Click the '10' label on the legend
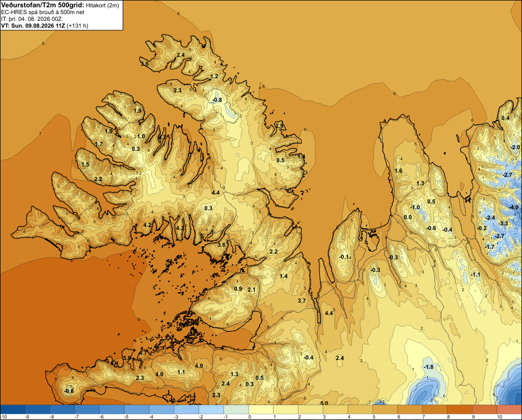 (500, 417)
